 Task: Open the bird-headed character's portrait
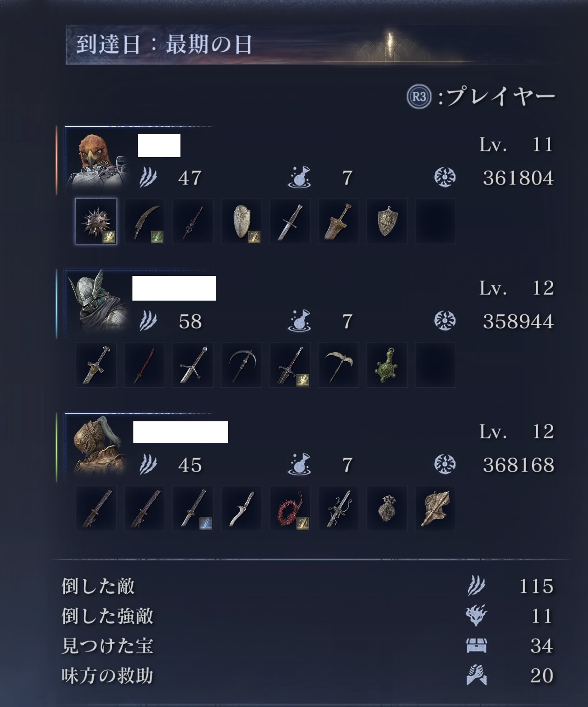click(x=98, y=158)
